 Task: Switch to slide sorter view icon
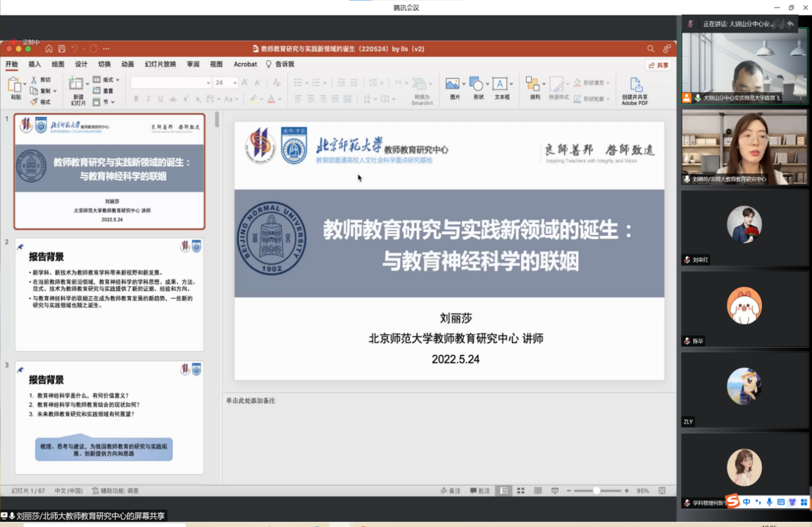(521, 491)
